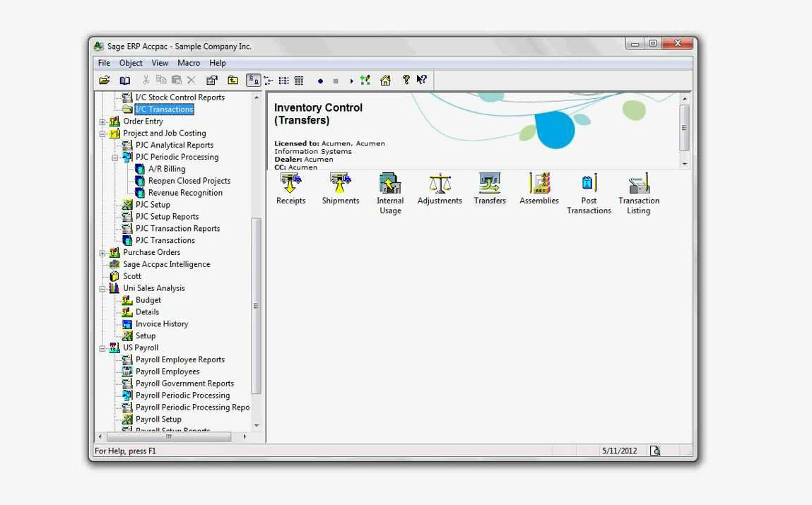Switch to Large Icons view

click(253, 81)
